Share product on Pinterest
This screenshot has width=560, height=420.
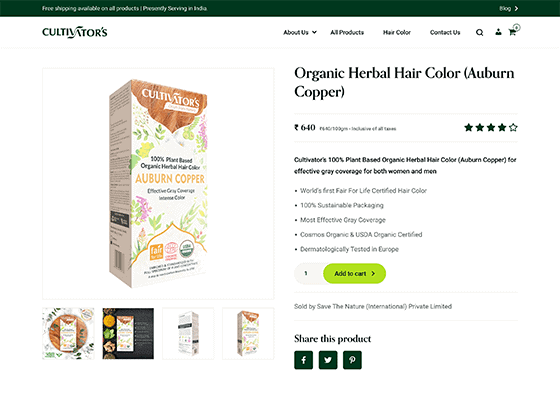point(352,360)
